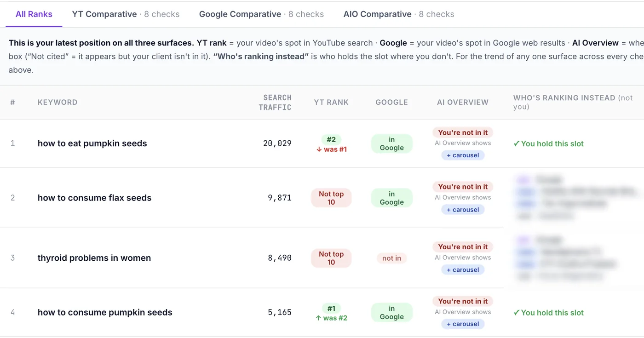Click '+ carousel' chip in eat pumpkin seeds row
The image size is (644, 338).
click(463, 155)
